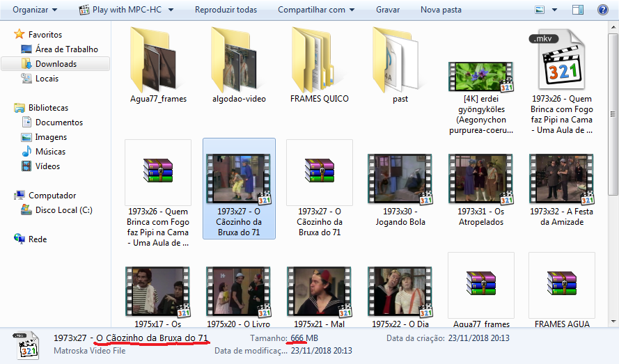Click the Data da criação value 23/11/2018 20:13

(478, 338)
